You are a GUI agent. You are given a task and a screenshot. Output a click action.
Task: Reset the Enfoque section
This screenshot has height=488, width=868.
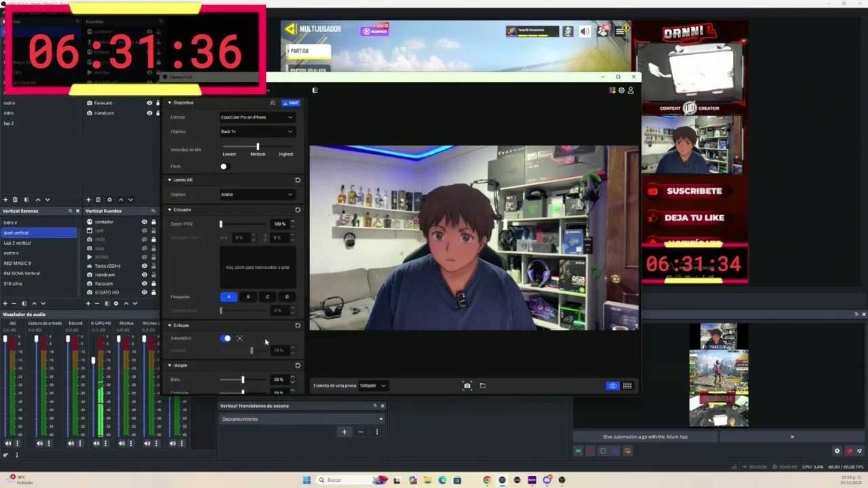tap(297, 325)
